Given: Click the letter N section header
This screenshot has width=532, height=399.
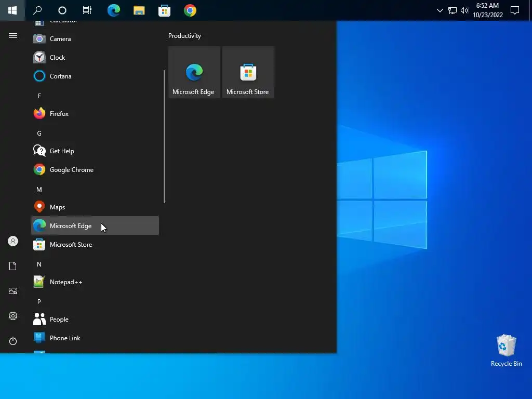Looking at the screenshot, I should coord(39,264).
